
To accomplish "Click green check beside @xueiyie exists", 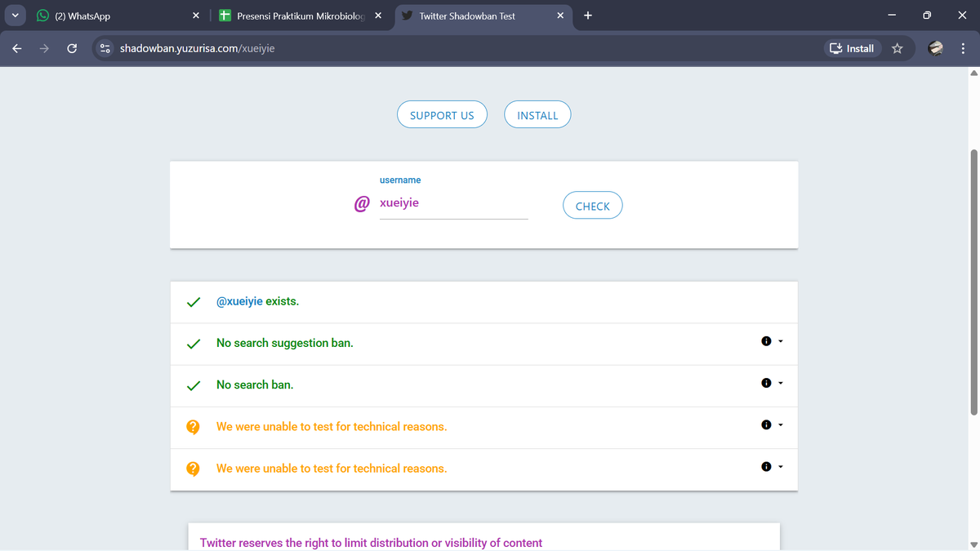I will click(x=194, y=302).
